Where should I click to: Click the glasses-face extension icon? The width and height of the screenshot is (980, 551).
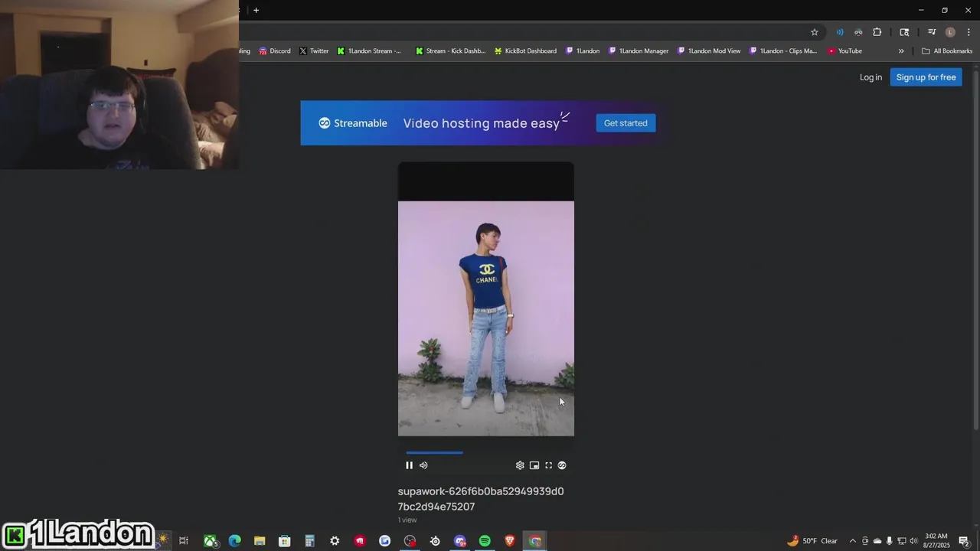(x=858, y=32)
